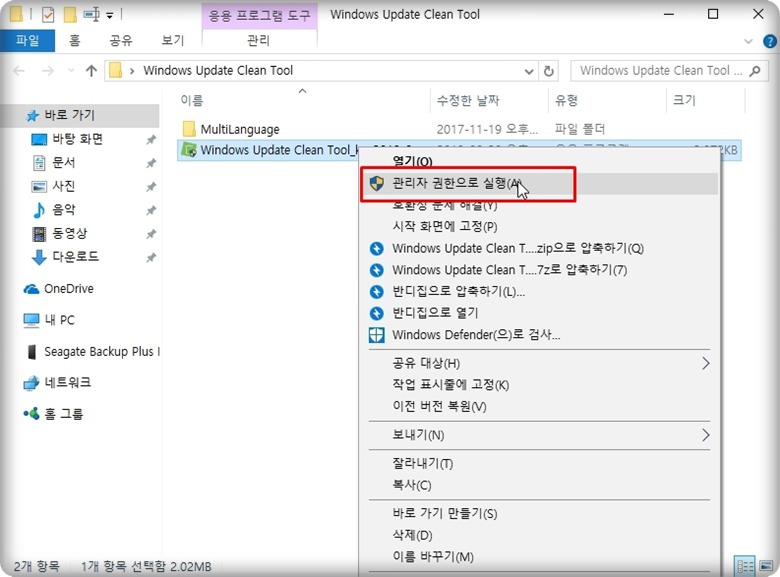This screenshot has width=780, height=577.
Task: Go back with the back arrow
Action: (x=19, y=71)
